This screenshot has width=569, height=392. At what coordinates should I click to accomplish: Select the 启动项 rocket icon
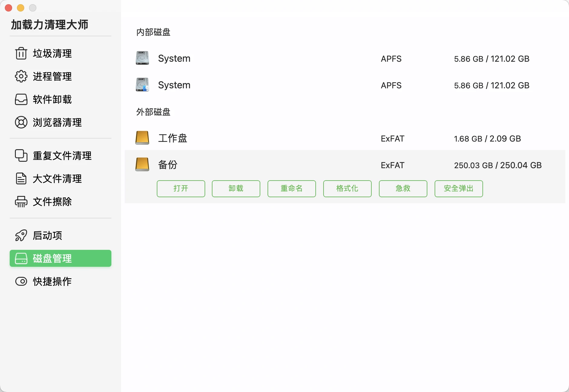[x=21, y=235]
